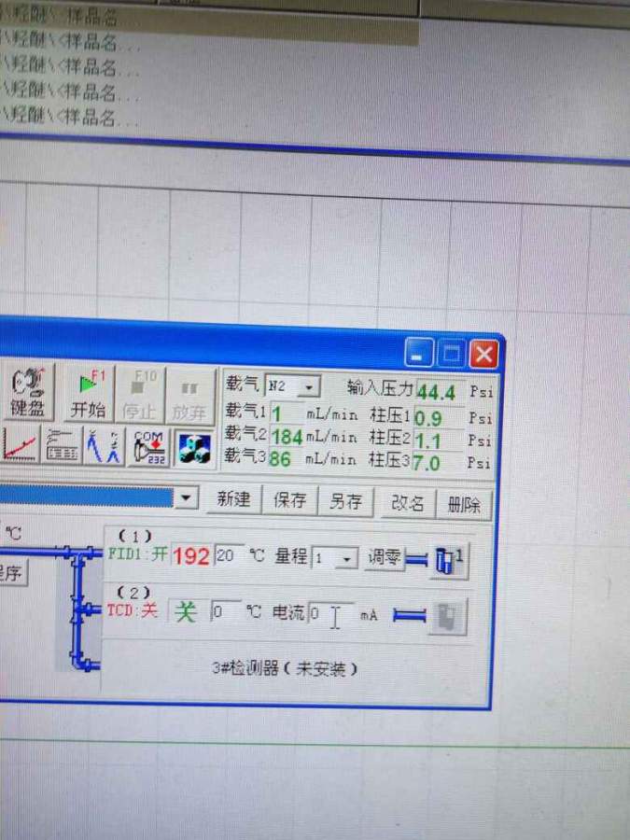Close the instrument control window
630x840 pixels.
(483, 354)
